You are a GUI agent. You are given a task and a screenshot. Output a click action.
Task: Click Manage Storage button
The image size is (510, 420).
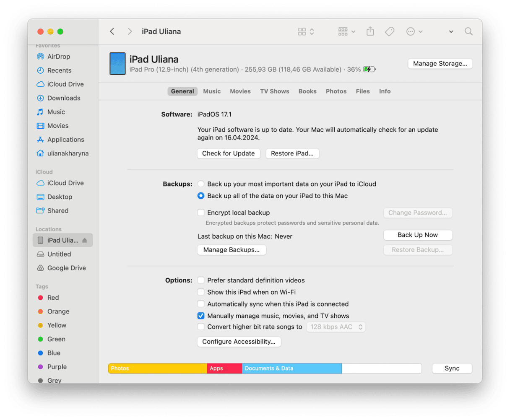[440, 64]
